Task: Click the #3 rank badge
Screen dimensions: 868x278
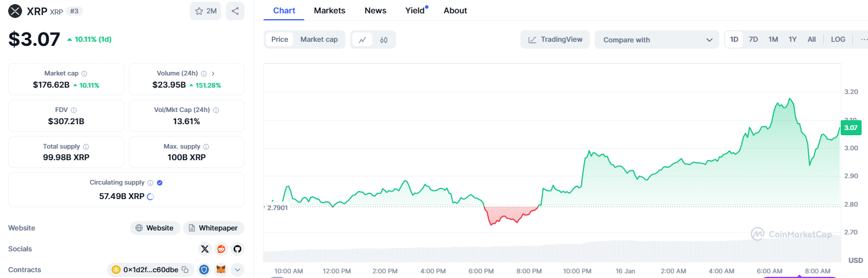Action: (x=74, y=11)
